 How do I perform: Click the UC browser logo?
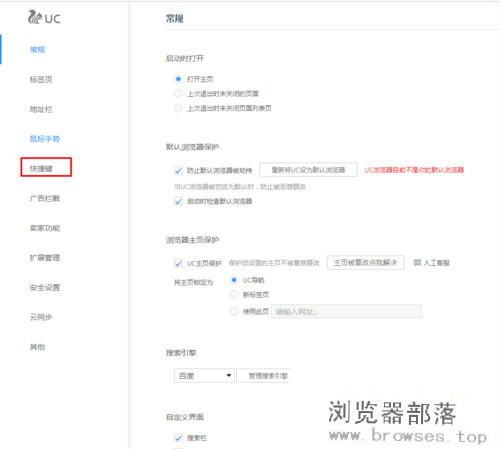44,17
